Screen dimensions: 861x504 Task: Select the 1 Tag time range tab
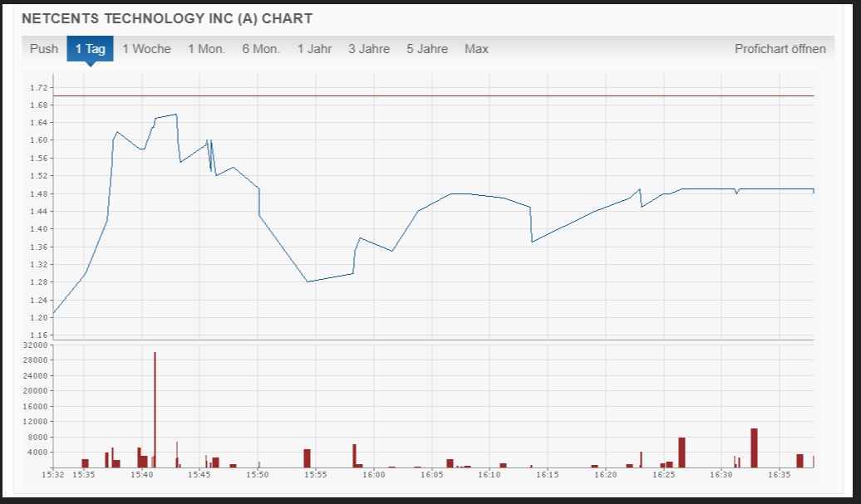point(90,49)
